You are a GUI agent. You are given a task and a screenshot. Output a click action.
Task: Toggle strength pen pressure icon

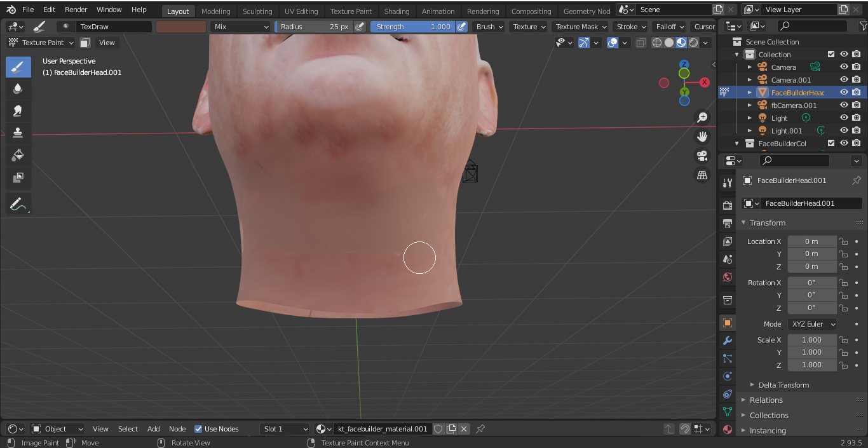[461, 27]
